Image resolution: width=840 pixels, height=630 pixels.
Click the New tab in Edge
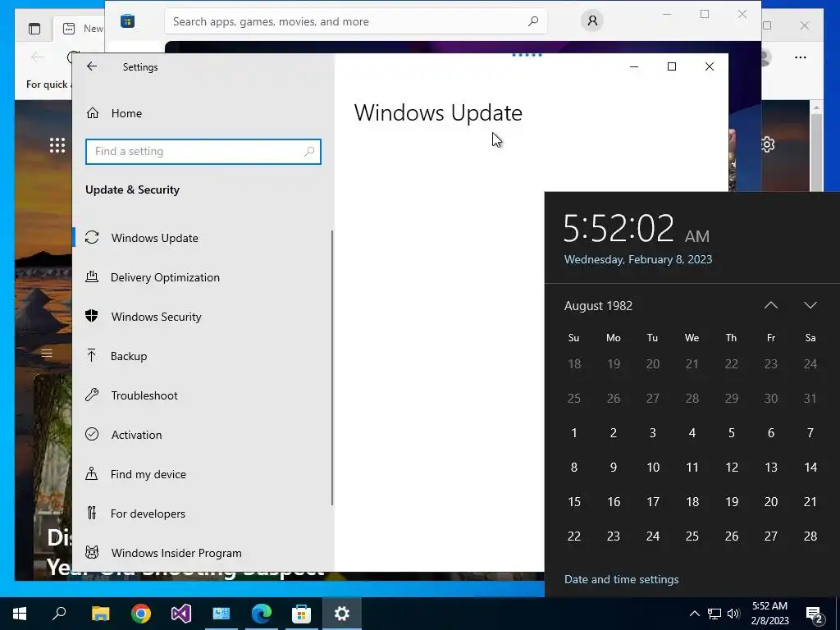(x=84, y=29)
